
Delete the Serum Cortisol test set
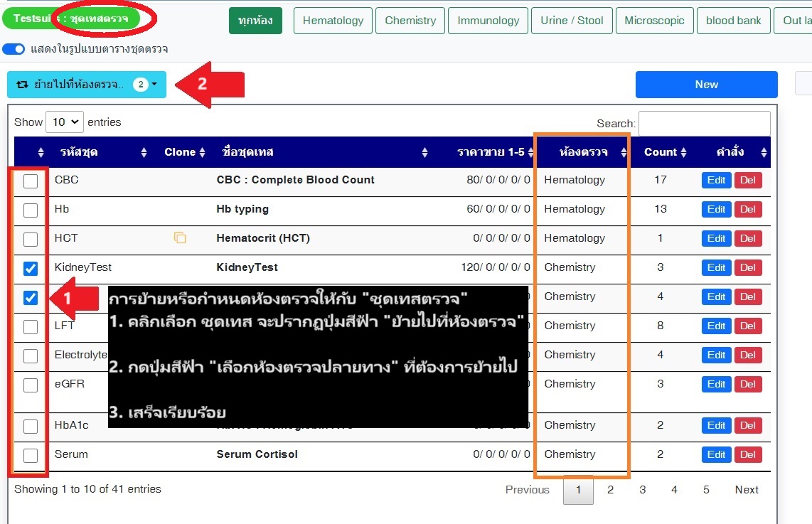pos(748,454)
